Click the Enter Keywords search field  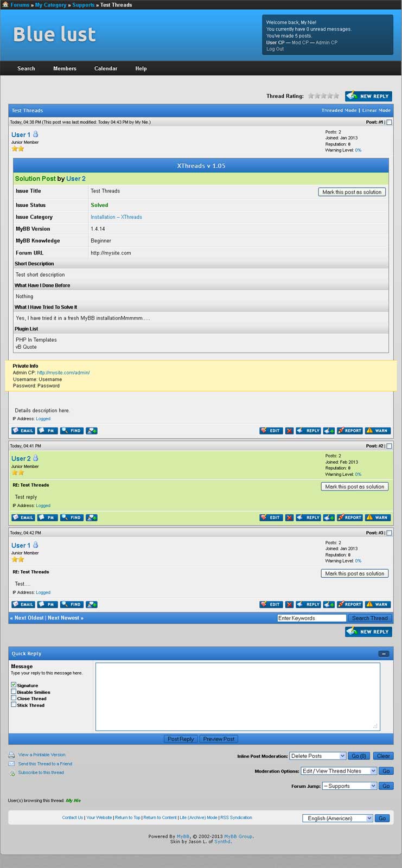311,618
